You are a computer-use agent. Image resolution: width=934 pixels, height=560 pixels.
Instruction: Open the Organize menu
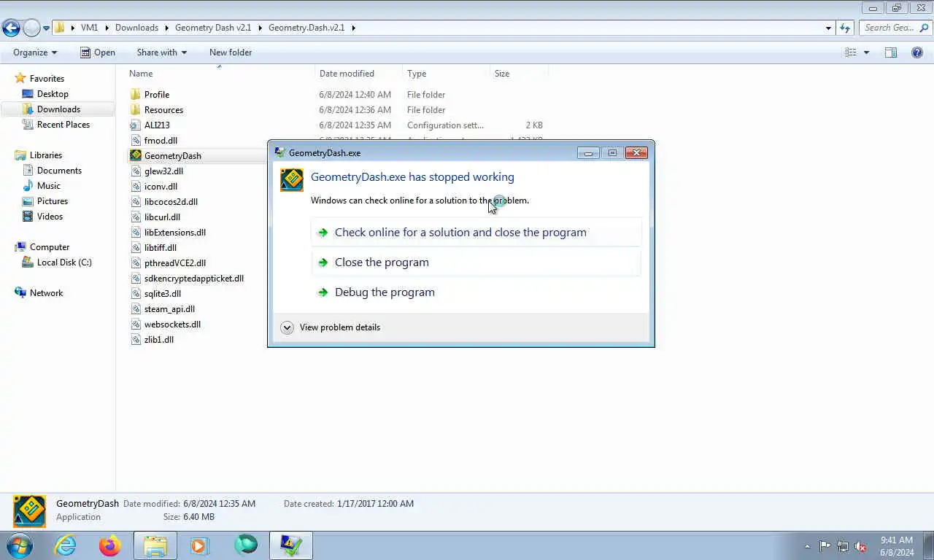(35, 52)
